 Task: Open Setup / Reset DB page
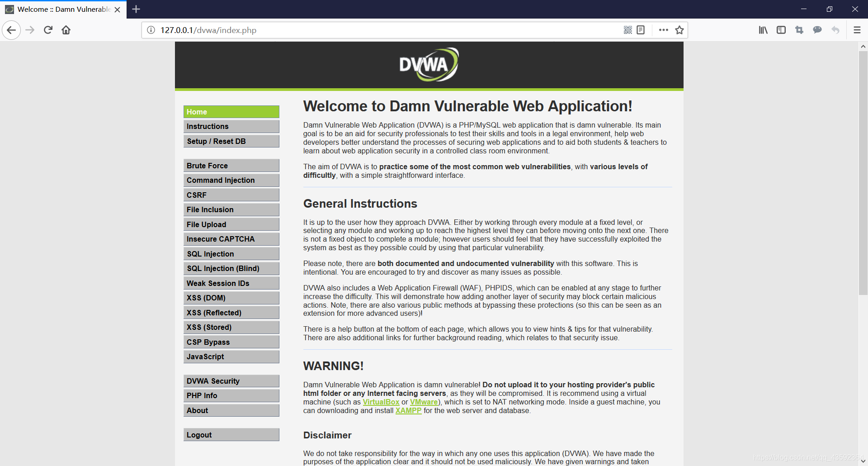(231, 141)
